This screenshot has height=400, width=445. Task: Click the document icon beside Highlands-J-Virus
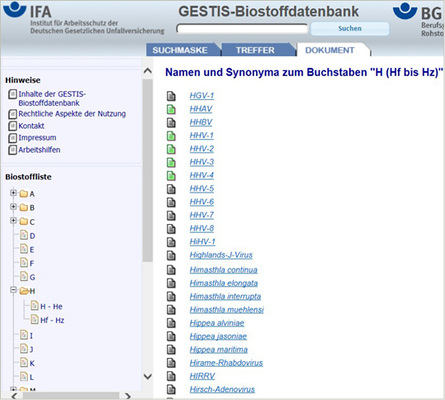[x=171, y=256]
